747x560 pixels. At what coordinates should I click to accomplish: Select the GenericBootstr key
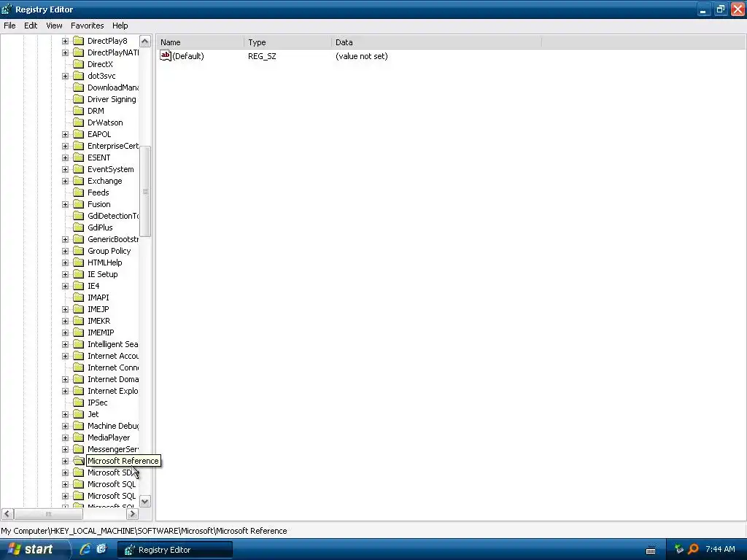113,239
